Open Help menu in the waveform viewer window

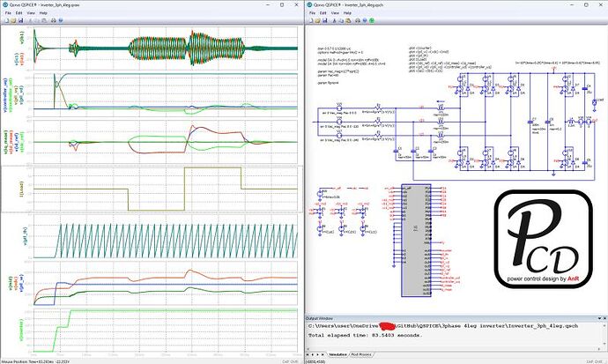45,13
